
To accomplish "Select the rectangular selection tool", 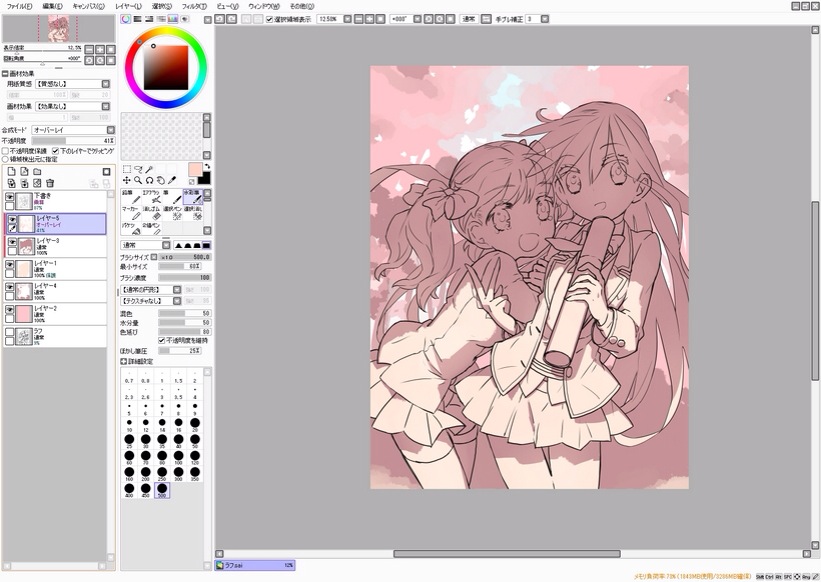I will 127,169.
